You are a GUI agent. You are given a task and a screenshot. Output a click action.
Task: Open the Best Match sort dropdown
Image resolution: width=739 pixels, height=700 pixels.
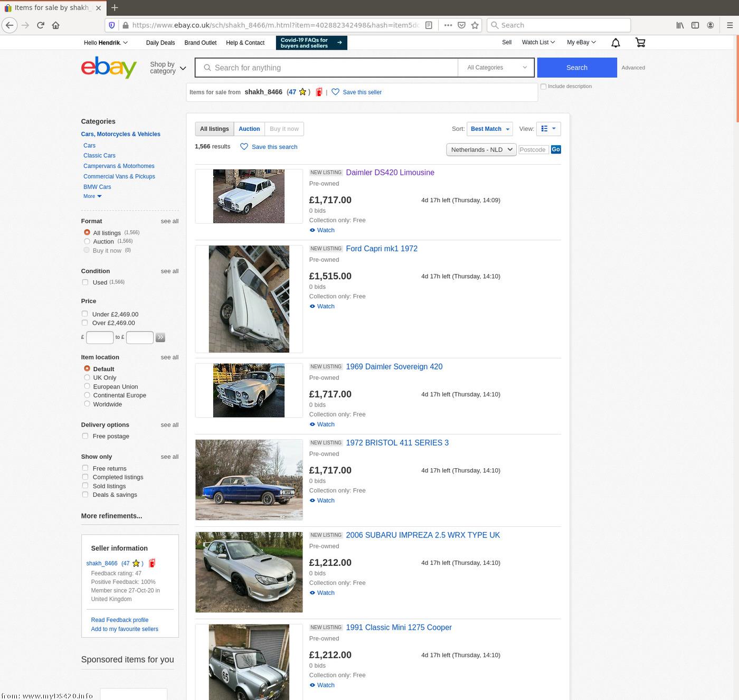[490, 129]
